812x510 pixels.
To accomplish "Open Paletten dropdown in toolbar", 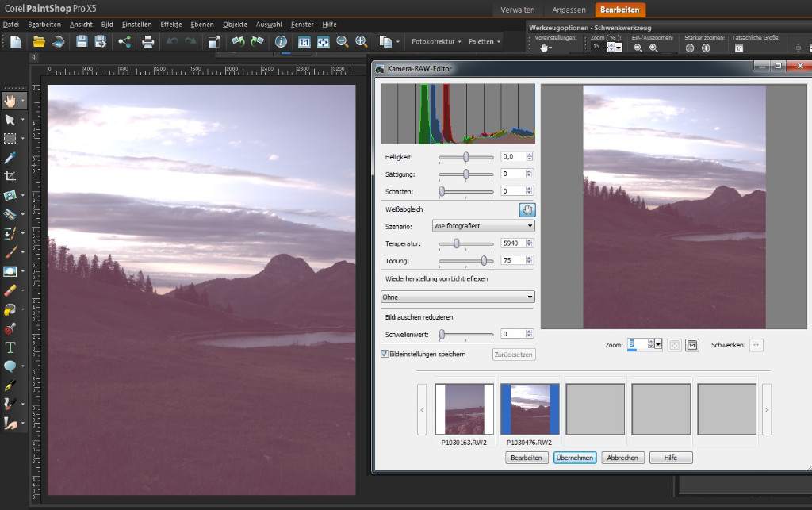I will tap(485, 41).
